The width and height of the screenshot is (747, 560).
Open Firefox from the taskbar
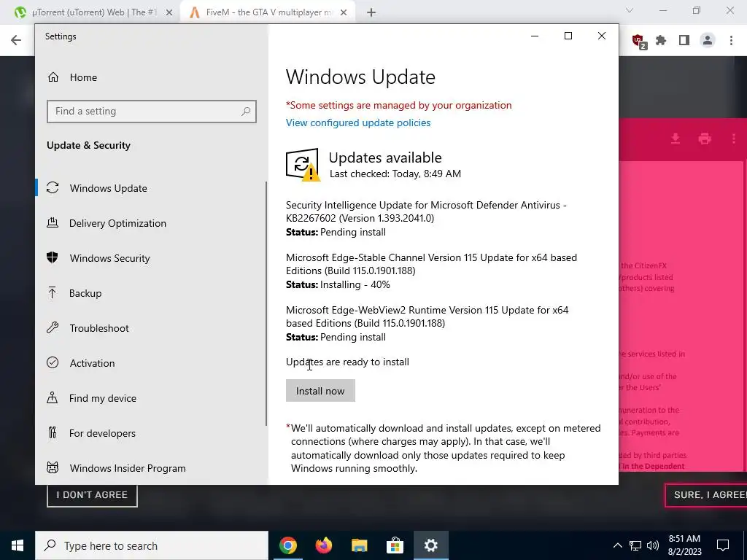pos(324,545)
